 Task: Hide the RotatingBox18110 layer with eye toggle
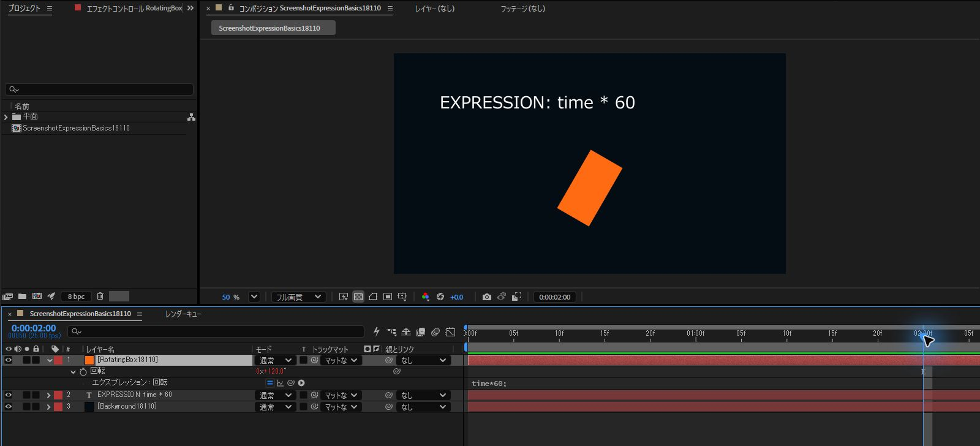click(x=9, y=360)
